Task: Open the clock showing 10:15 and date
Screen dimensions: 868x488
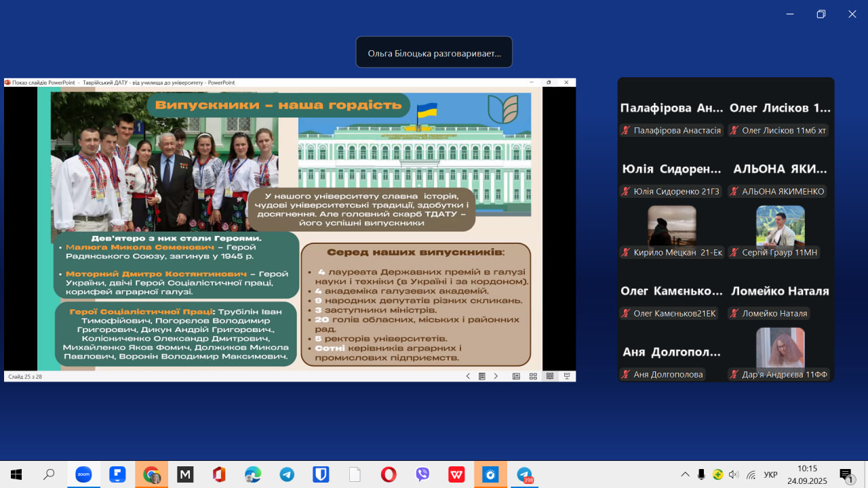Action: [807, 474]
